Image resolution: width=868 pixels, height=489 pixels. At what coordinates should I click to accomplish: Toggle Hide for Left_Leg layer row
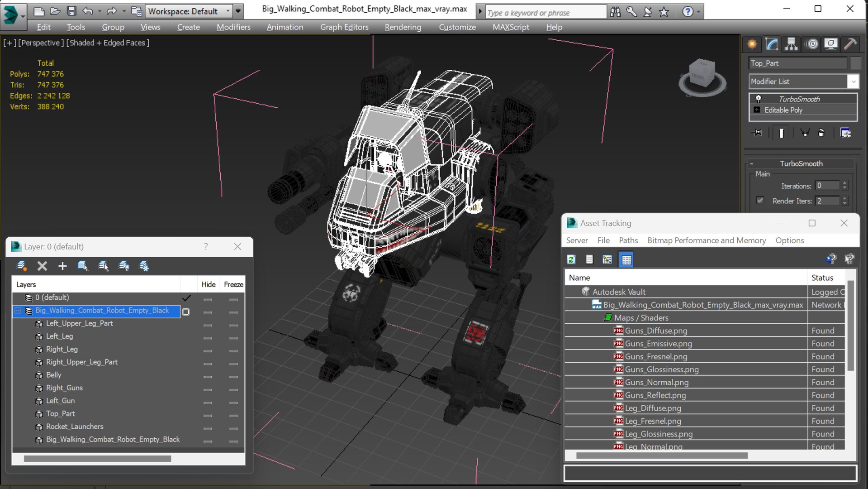coord(208,337)
